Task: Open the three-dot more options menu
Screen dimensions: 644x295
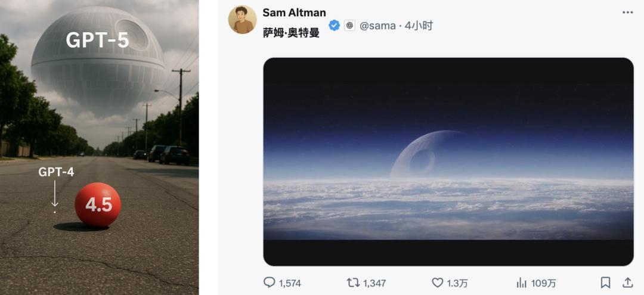Action: tap(627, 13)
